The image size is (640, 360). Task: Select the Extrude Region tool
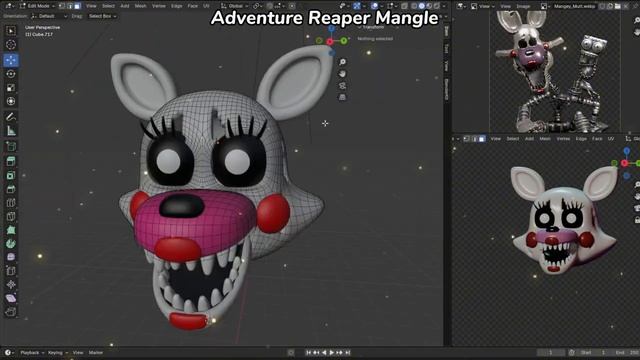coord(11,161)
